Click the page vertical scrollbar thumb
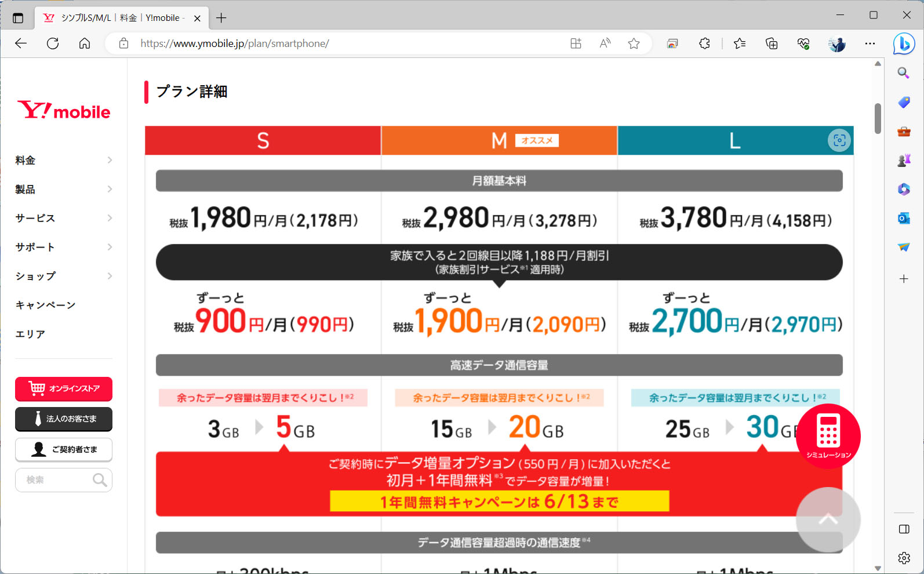 point(878,118)
